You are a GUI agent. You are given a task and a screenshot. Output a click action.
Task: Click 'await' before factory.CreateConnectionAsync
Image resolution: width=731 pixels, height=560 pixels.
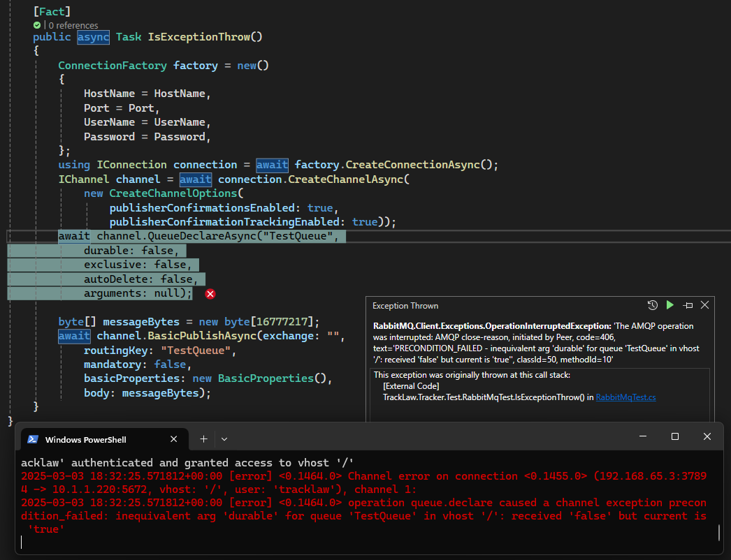[x=273, y=165]
